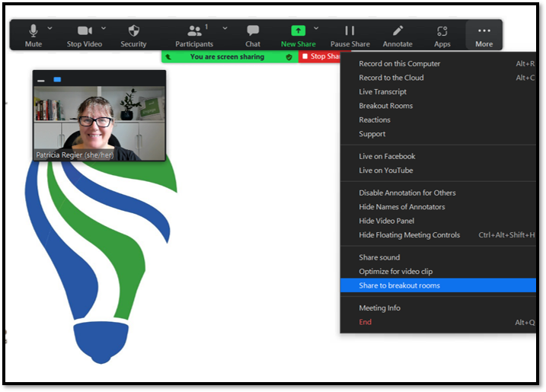The width and height of the screenshot is (546, 392).
Task: Select Record on this Computer
Action: click(438, 64)
